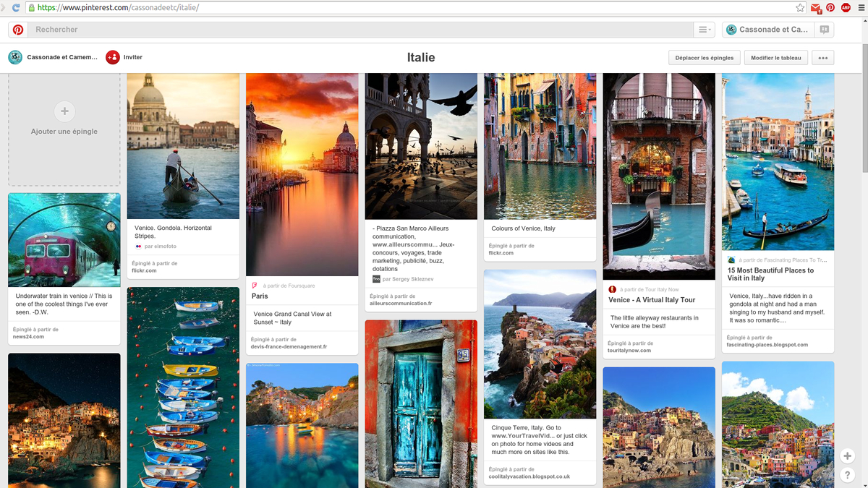The height and width of the screenshot is (488, 868).
Task: Open the night-time coastal village image
Action: [64, 420]
